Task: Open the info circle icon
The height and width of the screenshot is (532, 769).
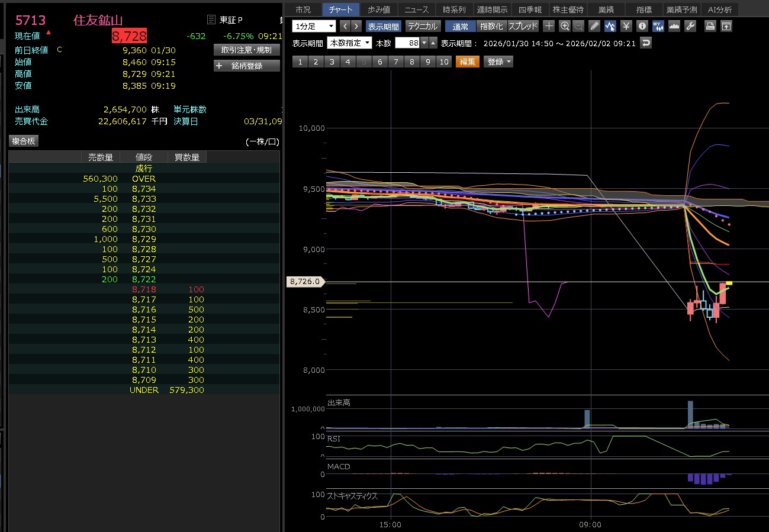Action: 642,26
